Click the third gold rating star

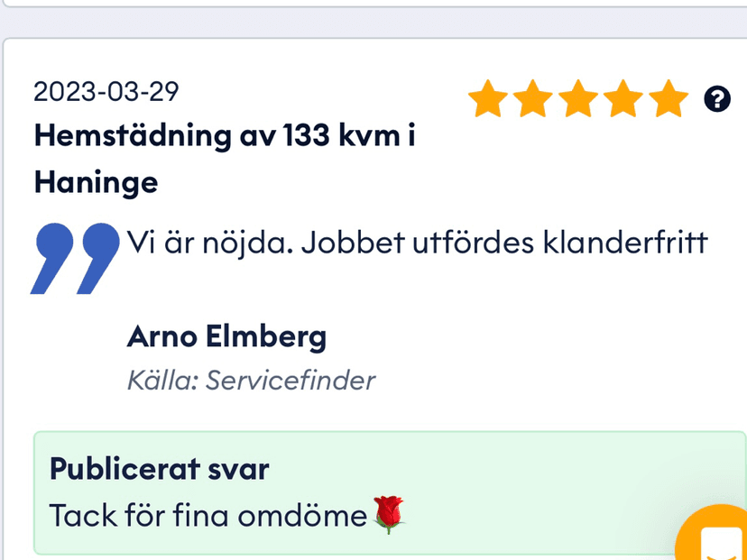click(x=578, y=98)
